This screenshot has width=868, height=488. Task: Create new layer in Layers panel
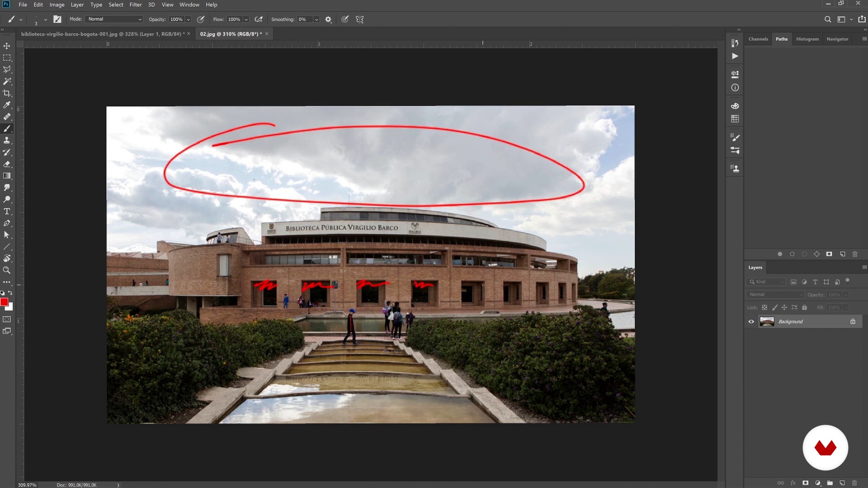click(842, 483)
